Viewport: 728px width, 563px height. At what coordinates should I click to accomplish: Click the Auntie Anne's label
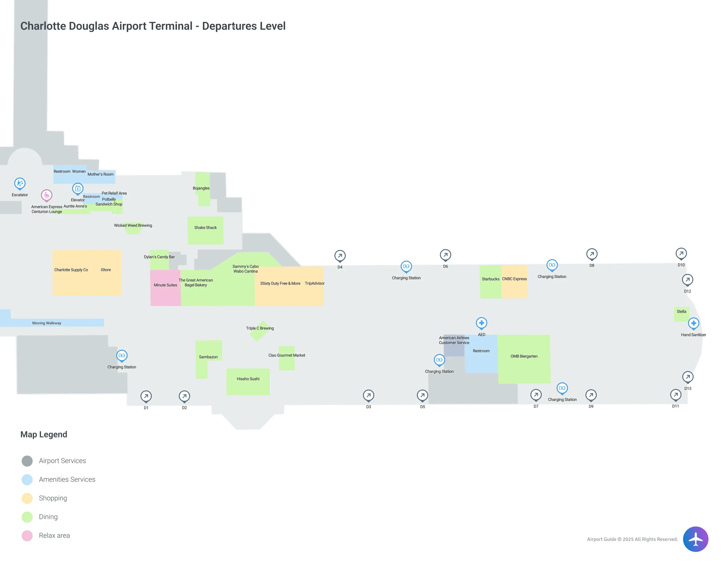[75, 206]
